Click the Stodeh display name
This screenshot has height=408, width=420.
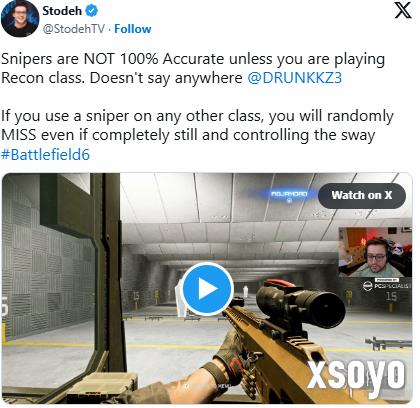point(62,11)
